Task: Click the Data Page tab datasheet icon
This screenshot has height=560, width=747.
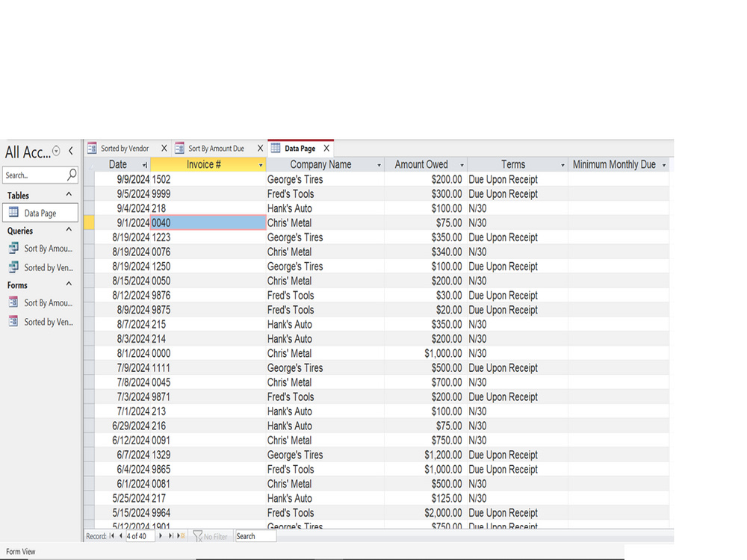Action: [x=276, y=148]
